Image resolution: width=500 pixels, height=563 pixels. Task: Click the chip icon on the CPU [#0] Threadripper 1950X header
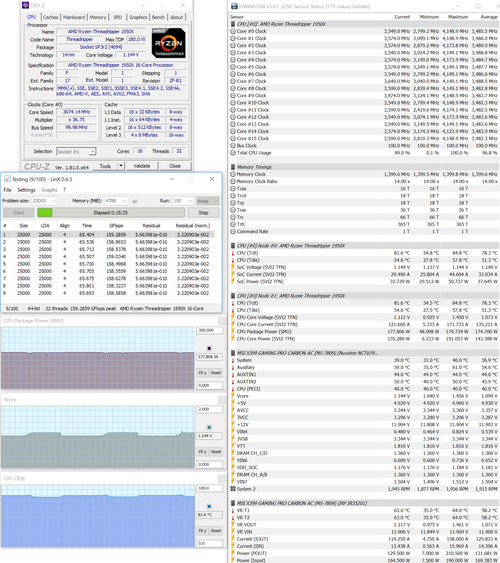[233, 24]
